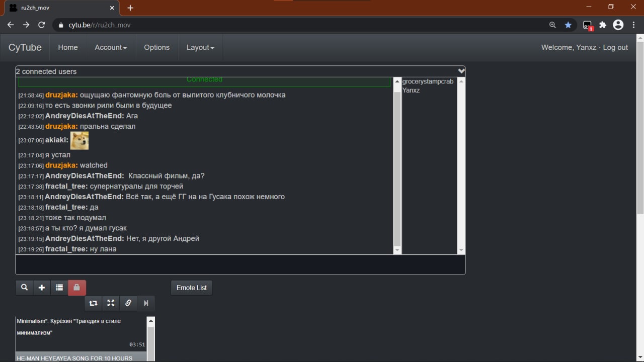
Task: Click the 'пральна сделал' message
Action: [108, 126]
